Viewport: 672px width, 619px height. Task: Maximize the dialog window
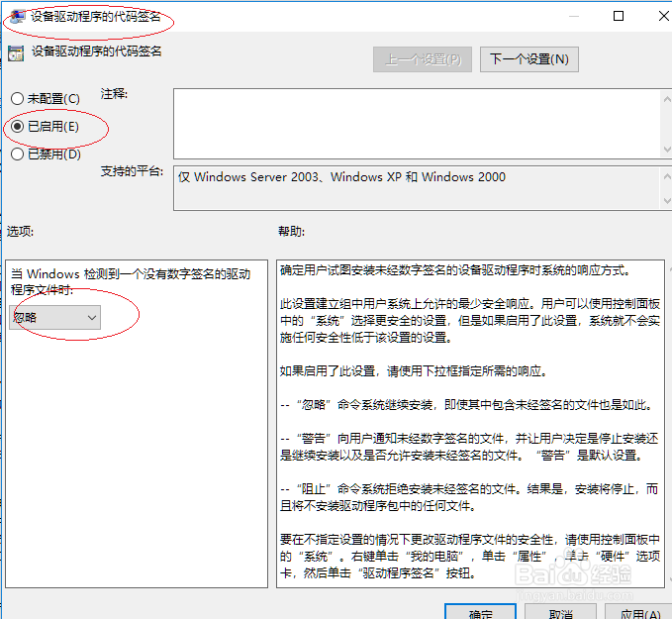click(619, 16)
